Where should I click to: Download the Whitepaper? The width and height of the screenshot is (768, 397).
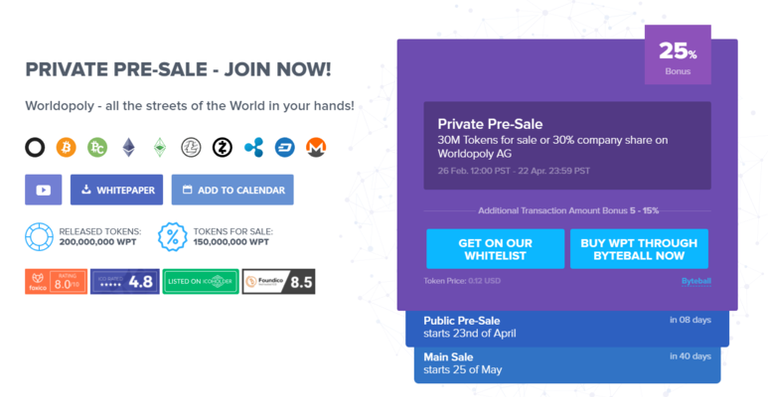click(117, 189)
